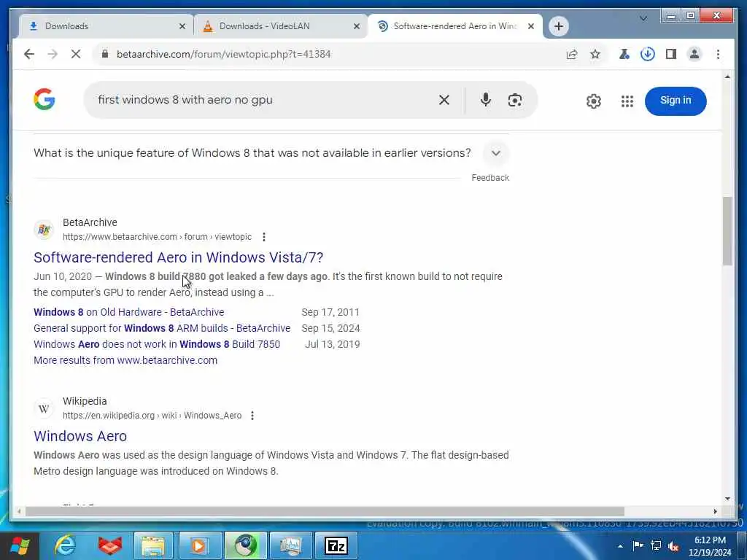The width and height of the screenshot is (747, 560).
Task: Show hidden system tray icons
Action: (x=620, y=546)
